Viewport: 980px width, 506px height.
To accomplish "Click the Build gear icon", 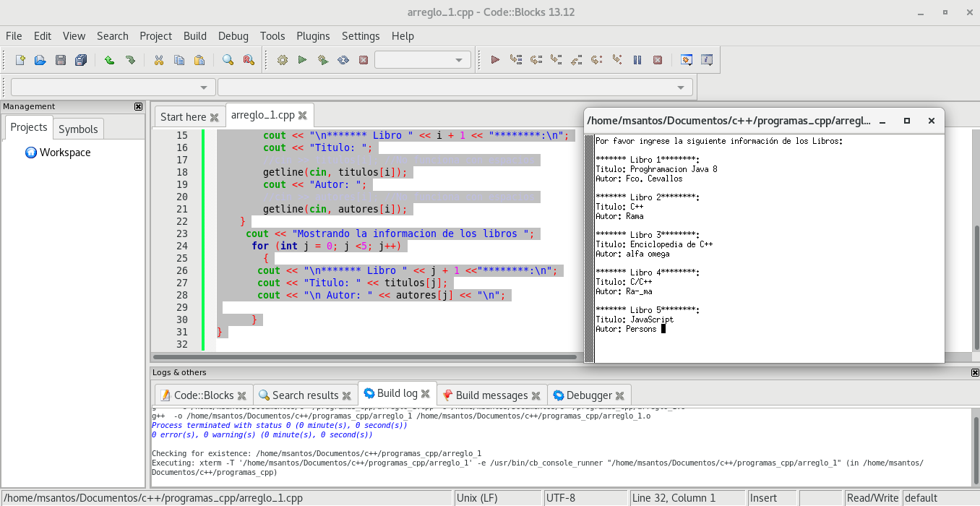I will [x=282, y=60].
